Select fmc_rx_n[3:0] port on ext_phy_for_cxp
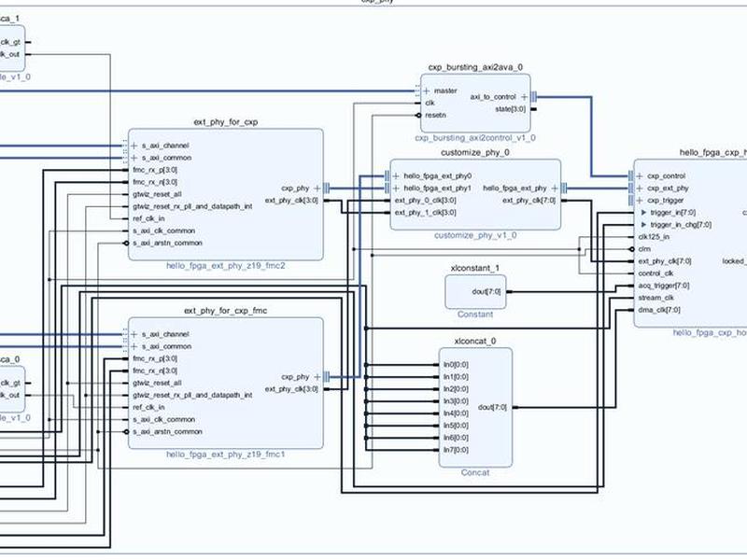 155,182
